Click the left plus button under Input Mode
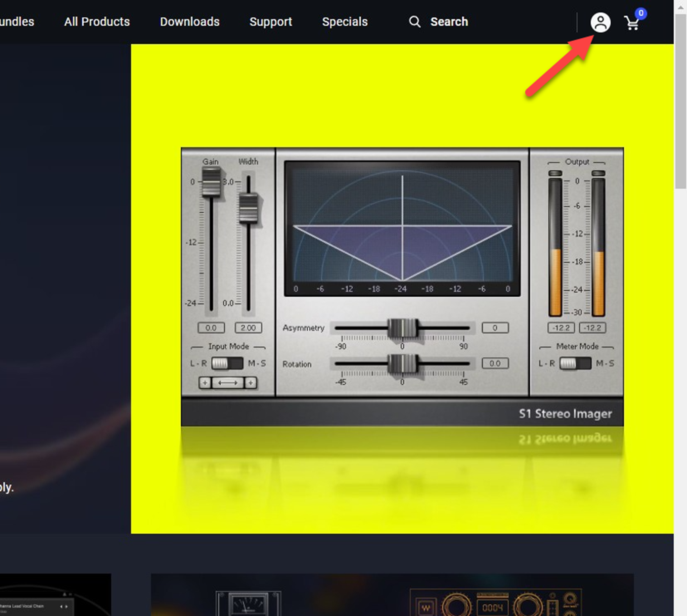The height and width of the screenshot is (616, 687). (x=205, y=383)
